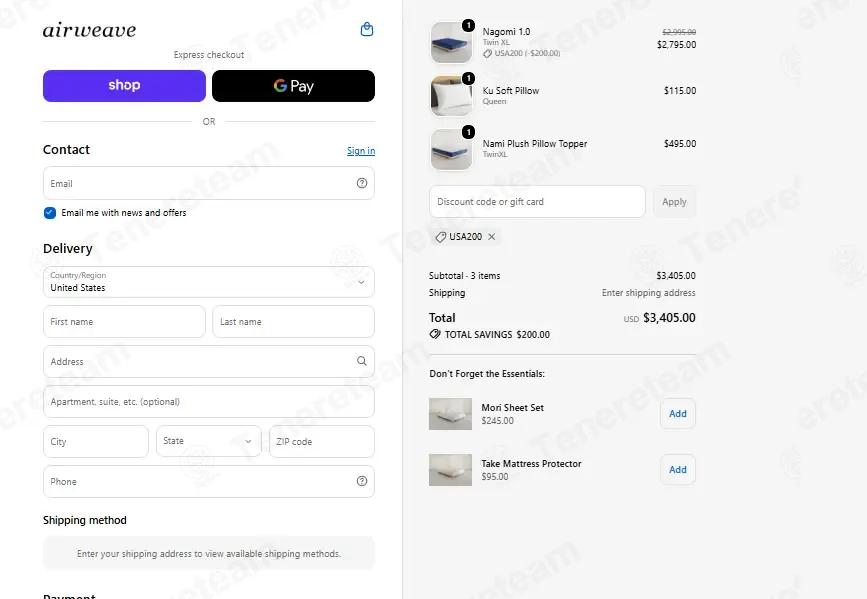The image size is (867, 599).
Task: Click the address search magnifier icon
Action: coord(362,361)
